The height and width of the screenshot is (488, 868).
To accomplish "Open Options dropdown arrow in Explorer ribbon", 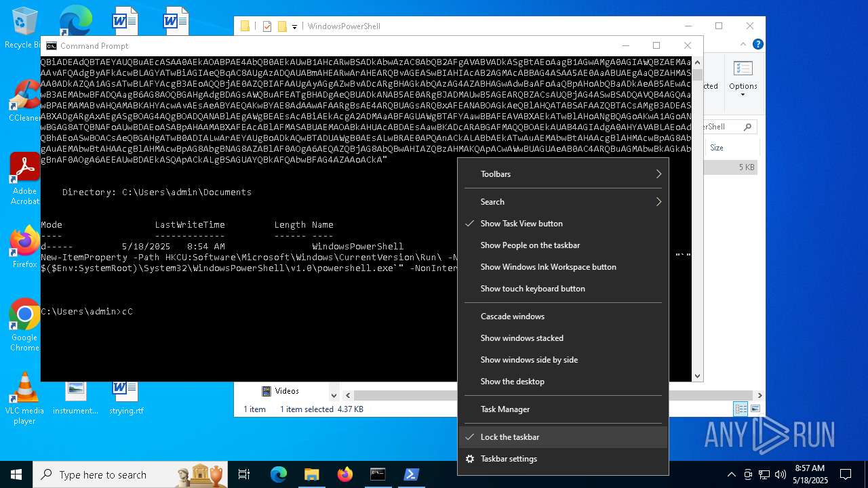I will point(743,94).
